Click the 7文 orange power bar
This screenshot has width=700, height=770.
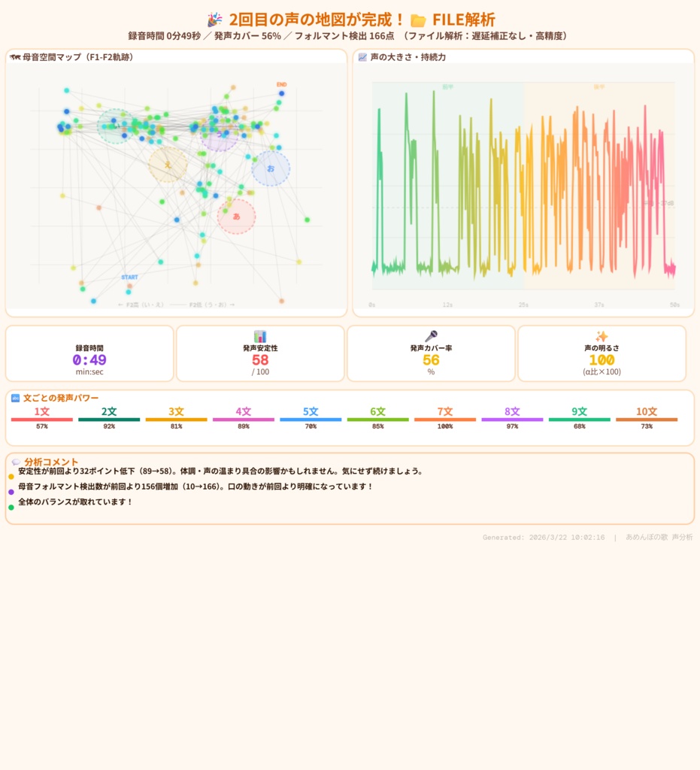pos(445,420)
